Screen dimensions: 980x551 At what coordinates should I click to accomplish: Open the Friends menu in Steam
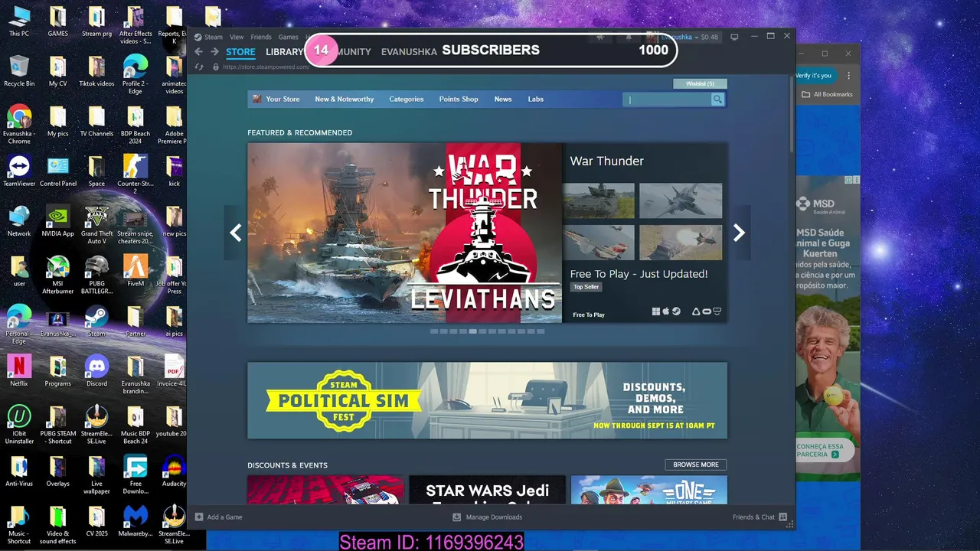pos(261,37)
